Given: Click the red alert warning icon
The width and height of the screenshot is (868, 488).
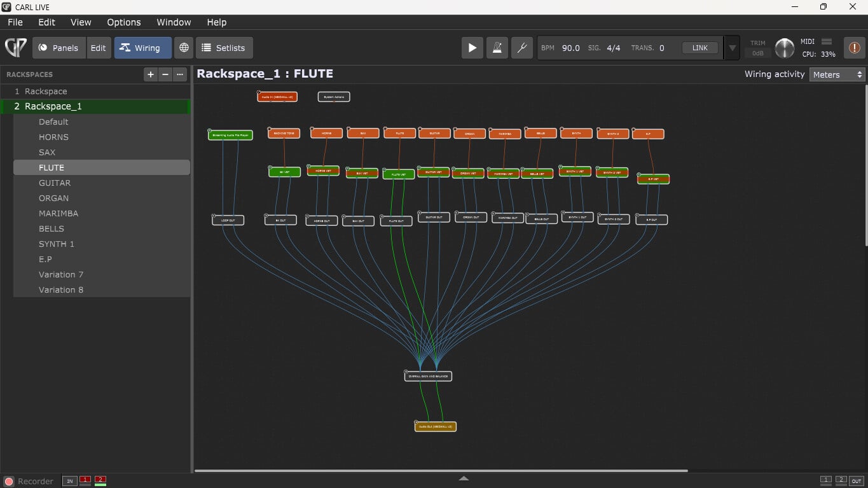Looking at the screenshot, I should pos(854,48).
